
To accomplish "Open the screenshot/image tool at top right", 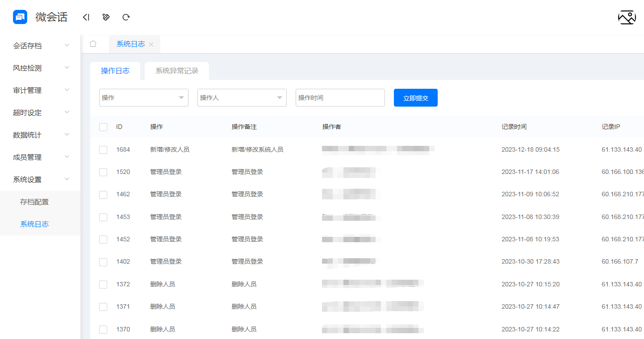I will click(x=627, y=17).
